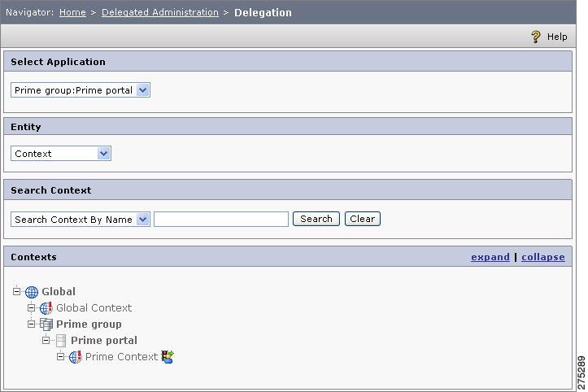Click the Prime Context globe icon
Screen dimensions: 588x392
76,357
